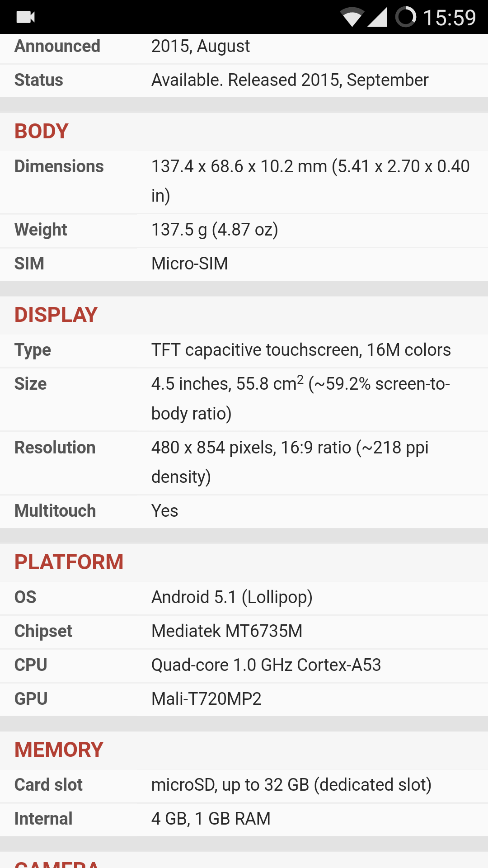The image size is (488, 868).
Task: Tap the Wi-Fi signal icon
Action: (352, 17)
